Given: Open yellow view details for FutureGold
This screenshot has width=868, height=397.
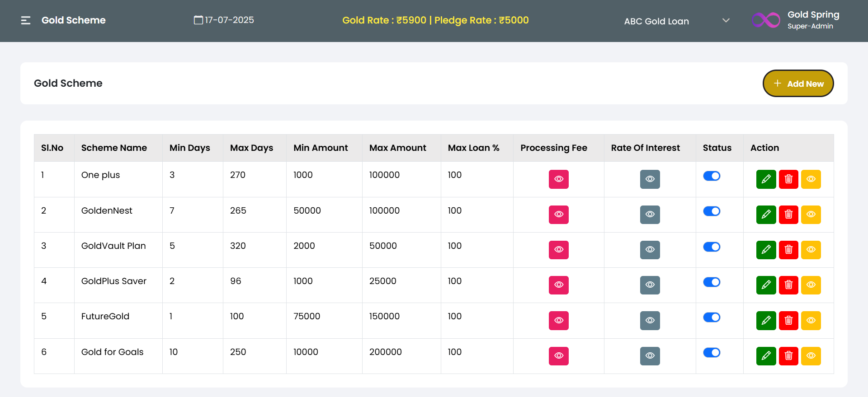Looking at the screenshot, I should coord(811,321).
